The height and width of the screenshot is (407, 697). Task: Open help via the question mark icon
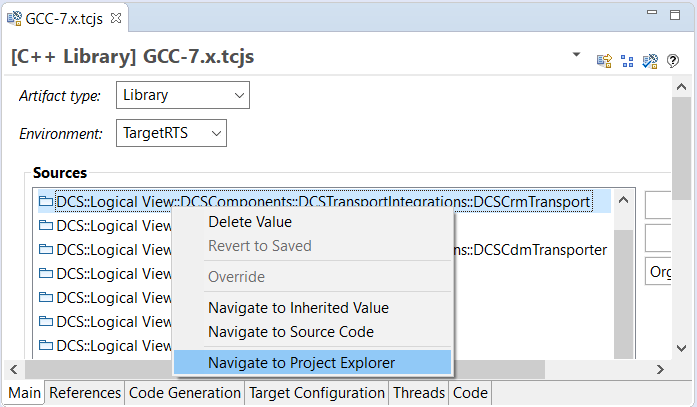(x=673, y=61)
